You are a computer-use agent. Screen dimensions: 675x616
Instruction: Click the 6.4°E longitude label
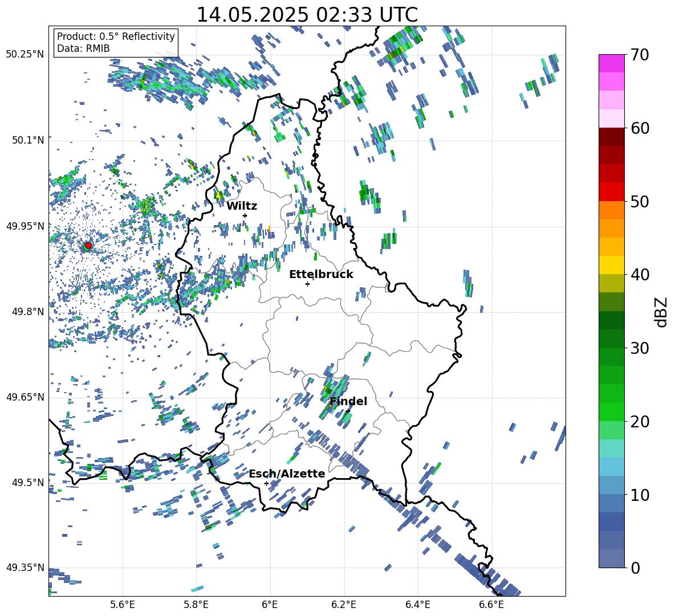(417, 605)
